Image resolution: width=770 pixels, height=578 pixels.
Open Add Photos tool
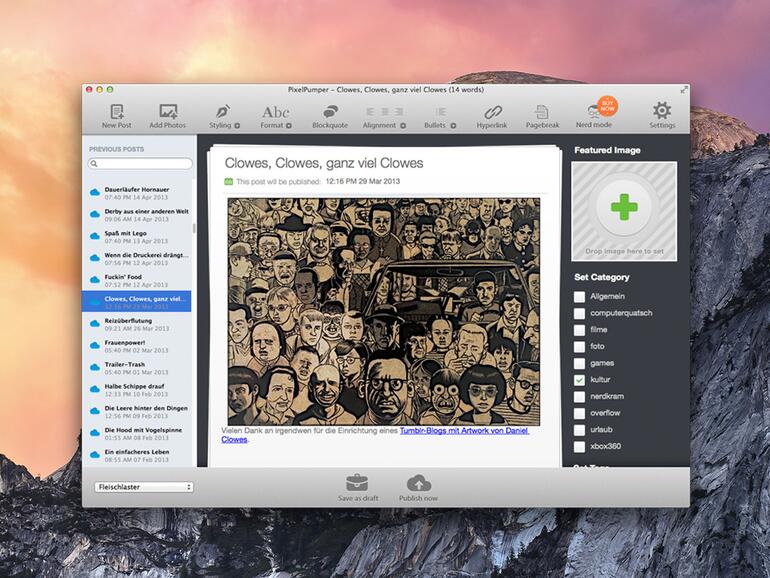(x=167, y=116)
